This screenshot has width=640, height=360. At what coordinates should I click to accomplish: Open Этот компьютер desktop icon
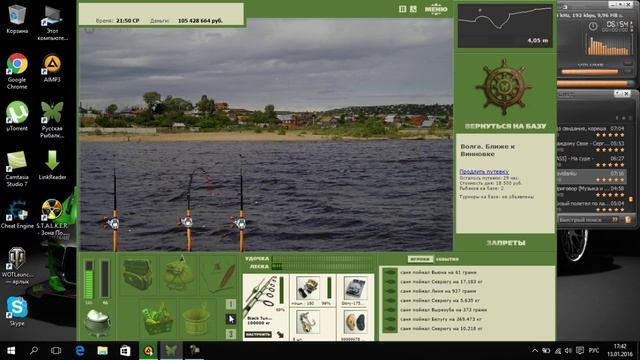click(52, 22)
